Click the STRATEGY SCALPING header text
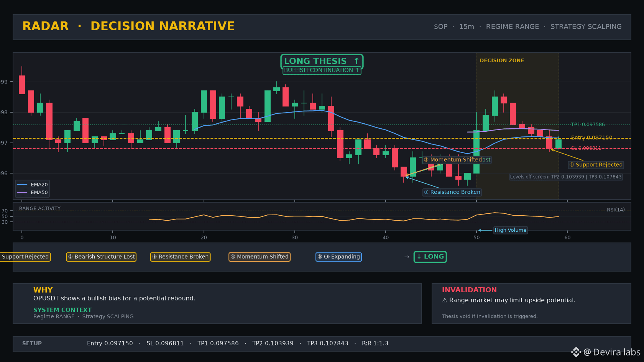This screenshot has width=644, height=362. [586, 27]
